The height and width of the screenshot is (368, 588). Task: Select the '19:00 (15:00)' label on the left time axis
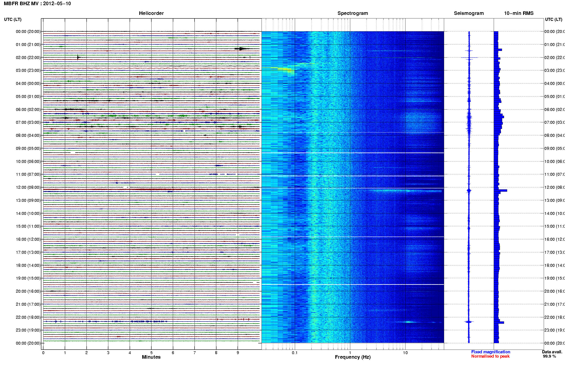28,278
